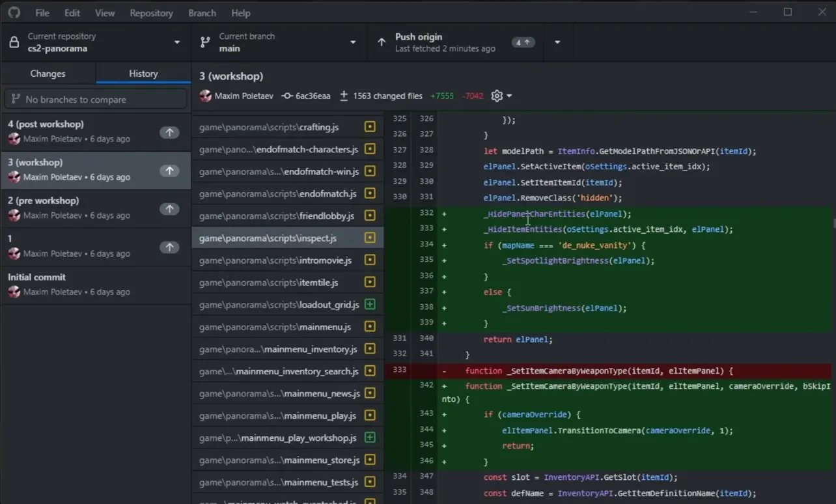
Task: Open the Push origin options arrow
Action: click(557, 42)
